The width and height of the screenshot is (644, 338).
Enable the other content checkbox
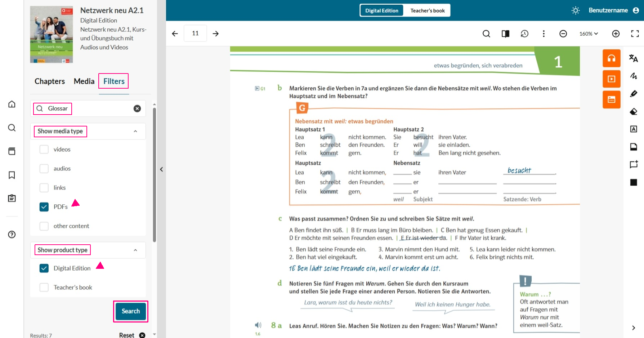(44, 226)
